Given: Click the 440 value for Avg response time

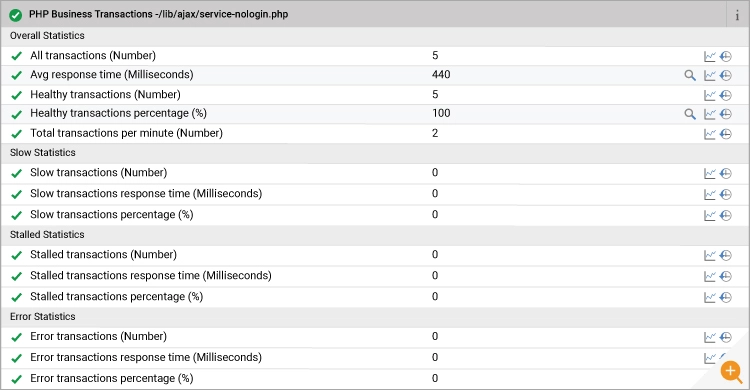Looking at the screenshot, I should (441, 75).
